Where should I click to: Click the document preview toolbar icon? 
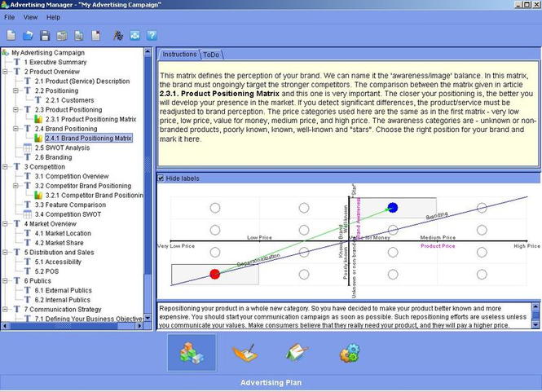pyautogui.click(x=79, y=35)
